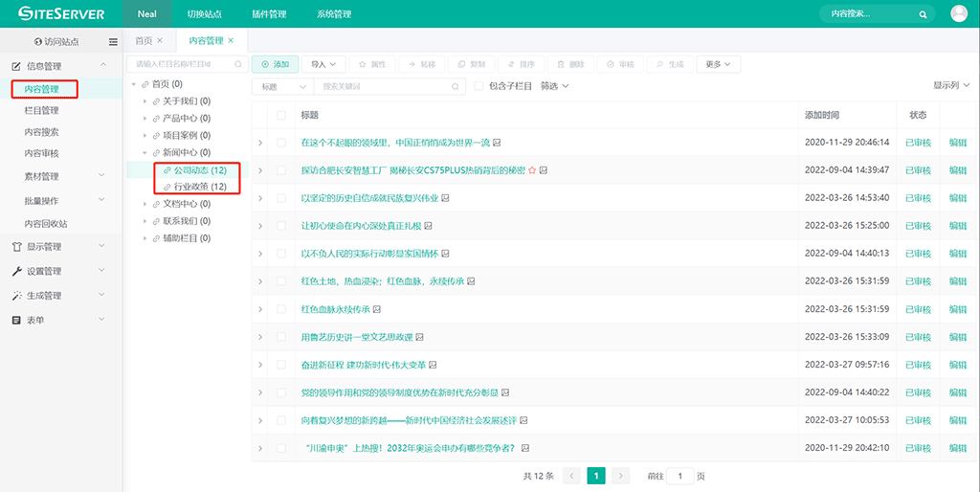This screenshot has height=492, width=980.
Task: Click the page number jump input field
Action: pyautogui.click(x=680, y=476)
